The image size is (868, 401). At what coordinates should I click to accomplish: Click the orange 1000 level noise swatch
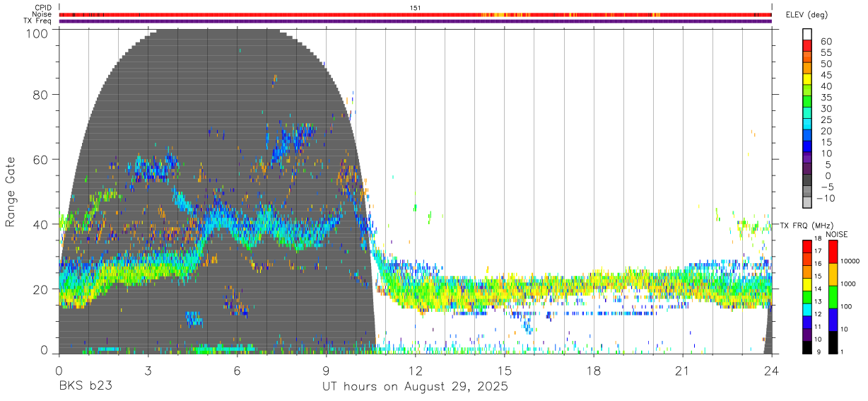[832, 274]
